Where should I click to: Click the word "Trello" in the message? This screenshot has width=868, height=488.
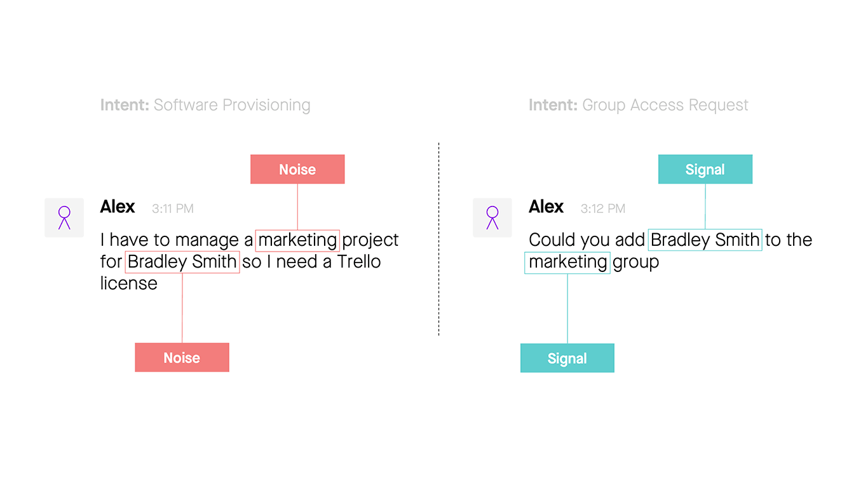(358, 262)
